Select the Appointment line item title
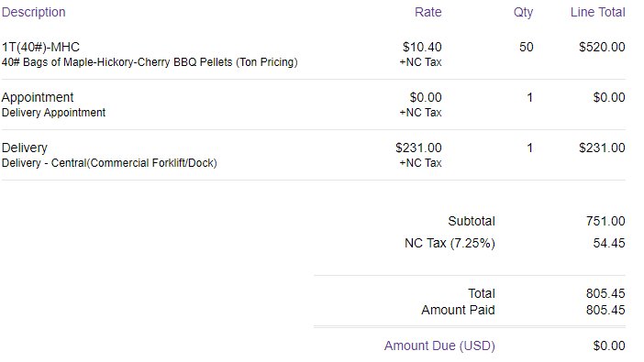Screen dimensions: 644x362 38,98
